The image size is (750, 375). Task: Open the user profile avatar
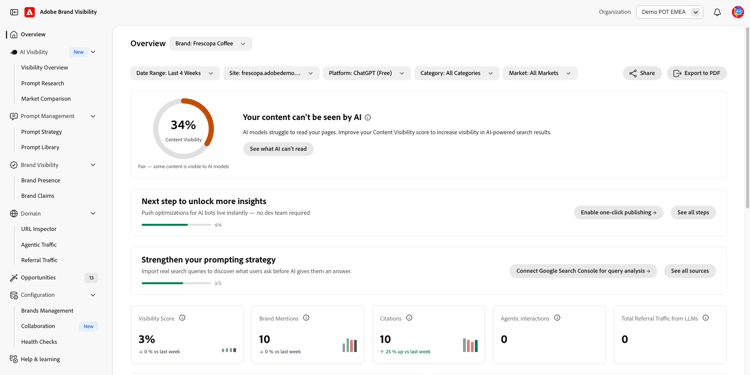pos(738,12)
